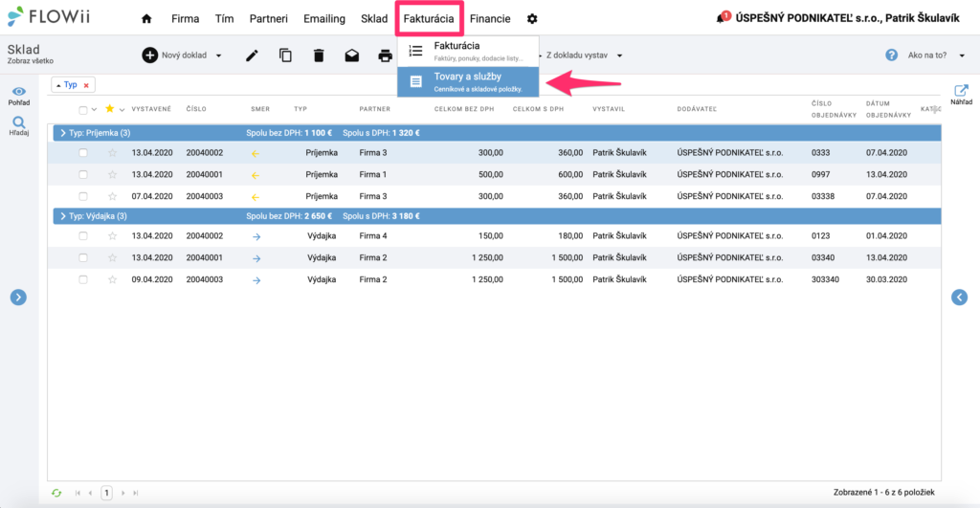Click the Nový doklad button
The width and height of the screenshot is (980, 508).
coord(175,55)
